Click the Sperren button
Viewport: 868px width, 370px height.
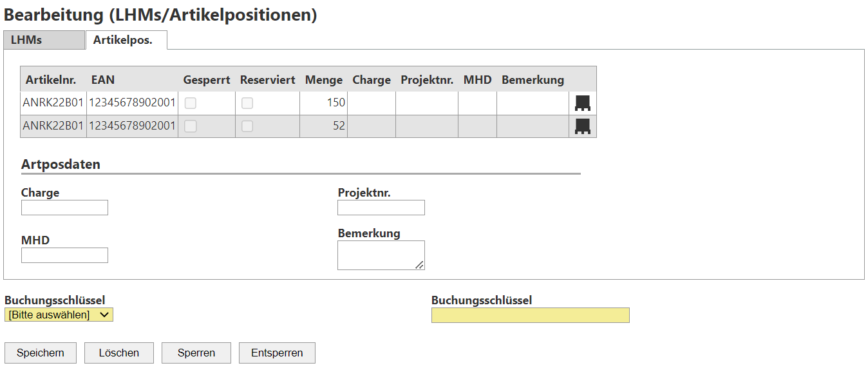[x=196, y=353]
